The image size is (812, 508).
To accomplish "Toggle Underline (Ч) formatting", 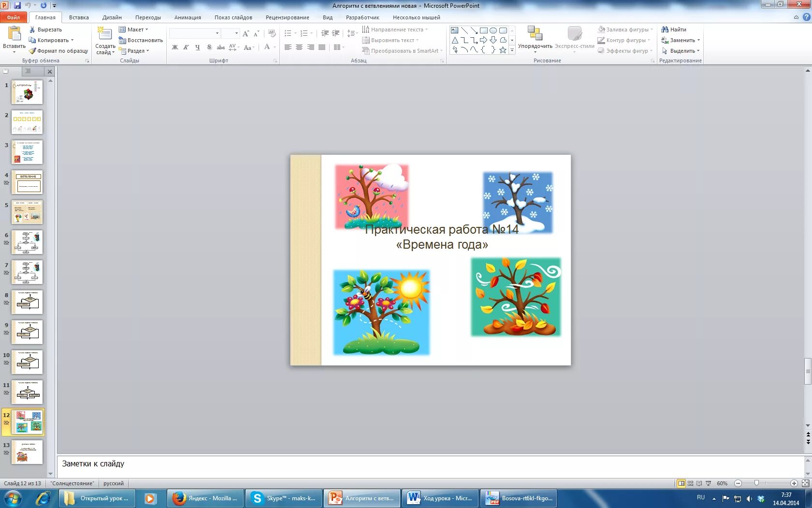I will (x=197, y=47).
